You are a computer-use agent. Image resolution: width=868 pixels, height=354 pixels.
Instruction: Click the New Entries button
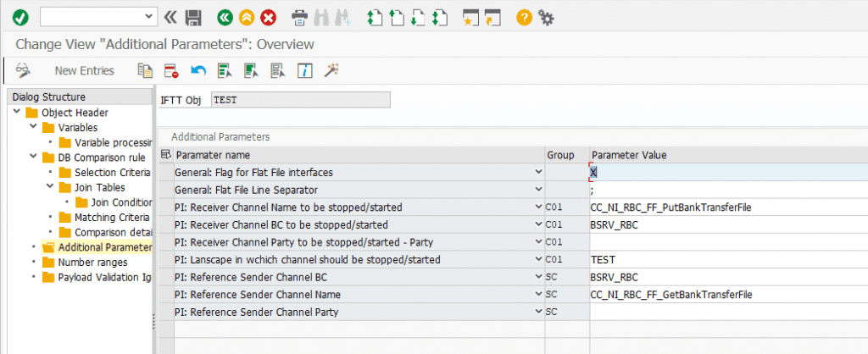click(84, 70)
